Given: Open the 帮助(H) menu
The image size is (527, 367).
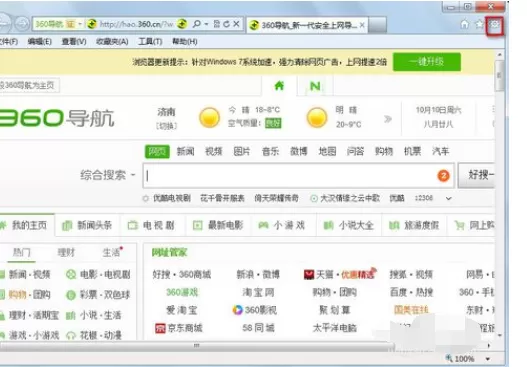Looking at the screenshot, I should pyautogui.click(x=185, y=41).
